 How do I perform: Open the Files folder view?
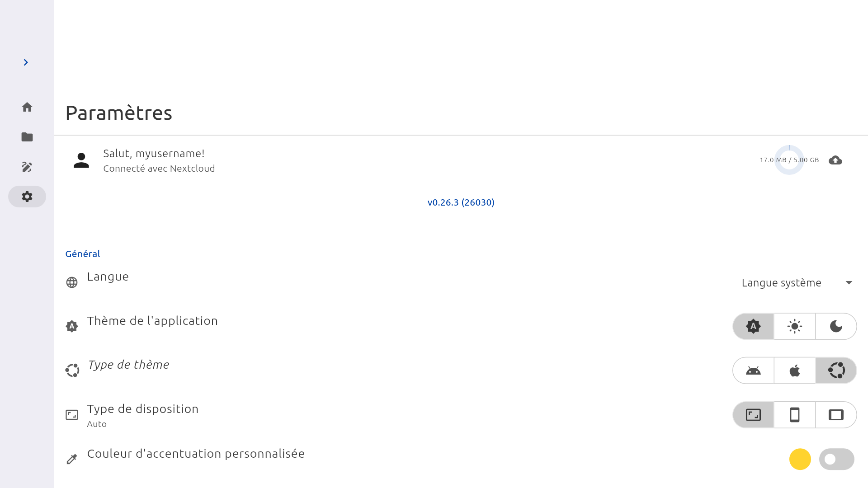pos(27,137)
